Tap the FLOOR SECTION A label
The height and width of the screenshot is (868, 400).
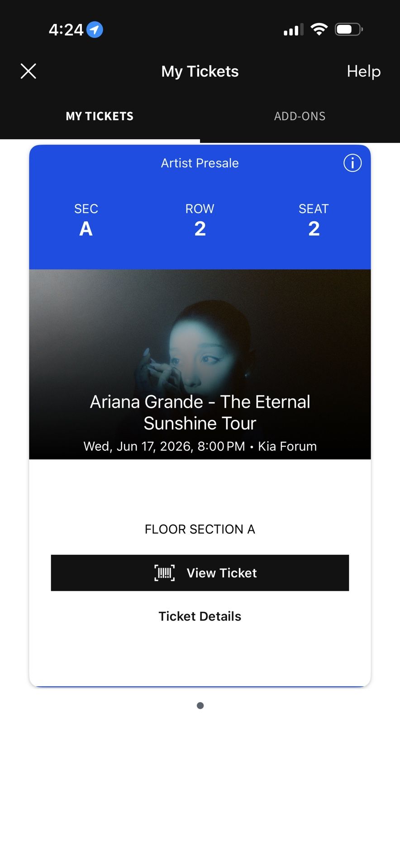pos(200,529)
